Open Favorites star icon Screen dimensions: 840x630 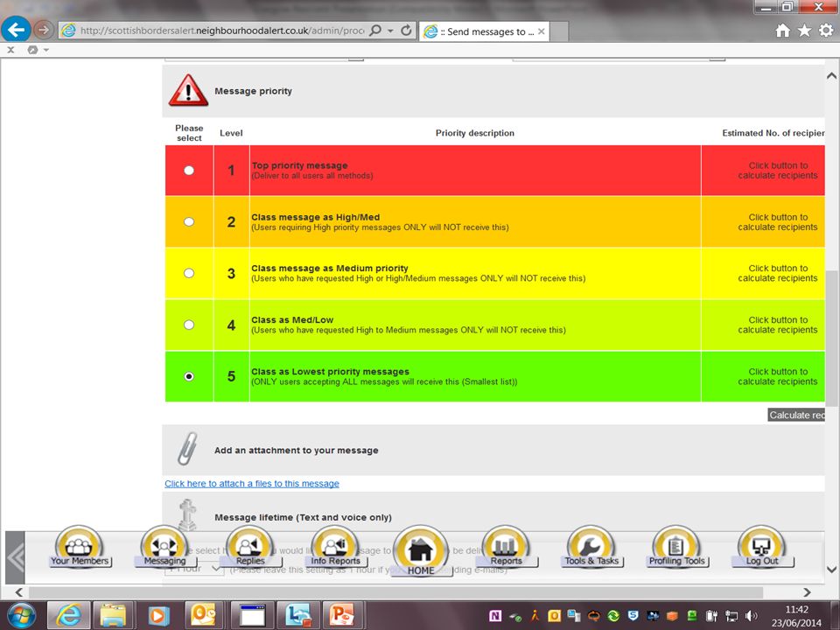click(804, 31)
